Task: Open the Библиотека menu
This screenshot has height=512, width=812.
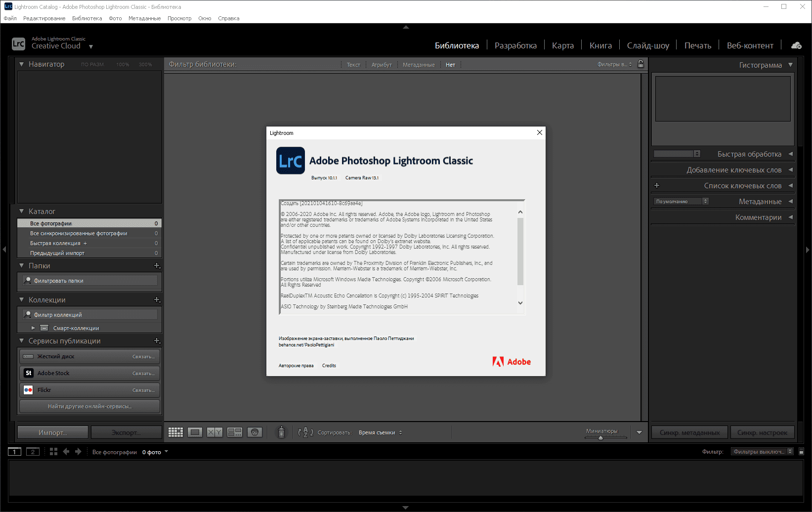Action: point(87,18)
